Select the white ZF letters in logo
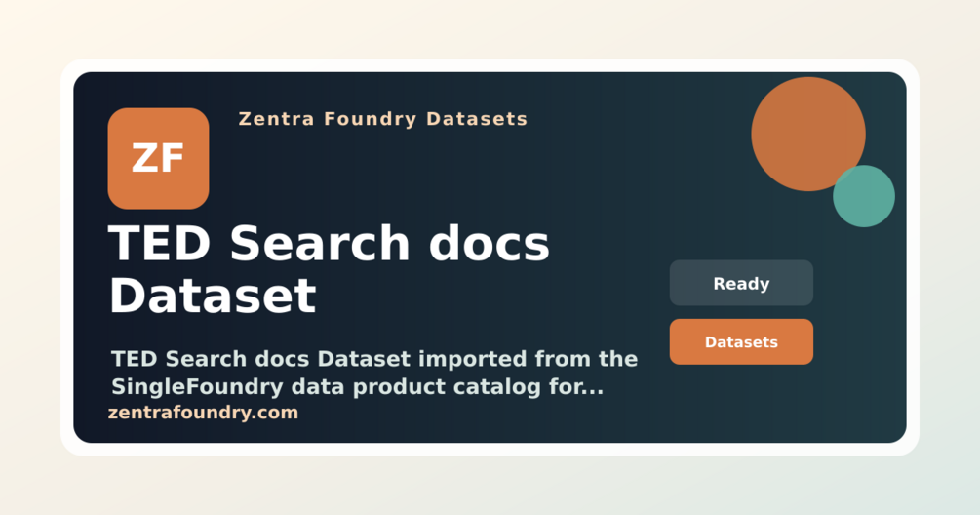 [158, 159]
